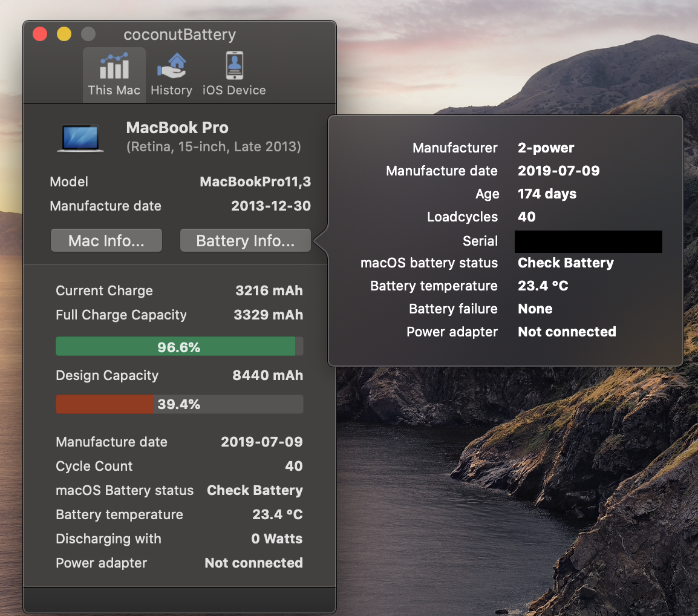Click Not connected in the main window
This screenshot has height=616, width=698.
(x=254, y=563)
